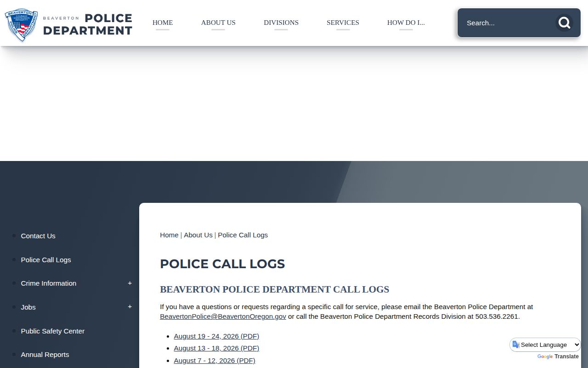Screen dimensions: 588x368
Task: Open Crime Information in the sidebar
Action: [x=48, y=283]
